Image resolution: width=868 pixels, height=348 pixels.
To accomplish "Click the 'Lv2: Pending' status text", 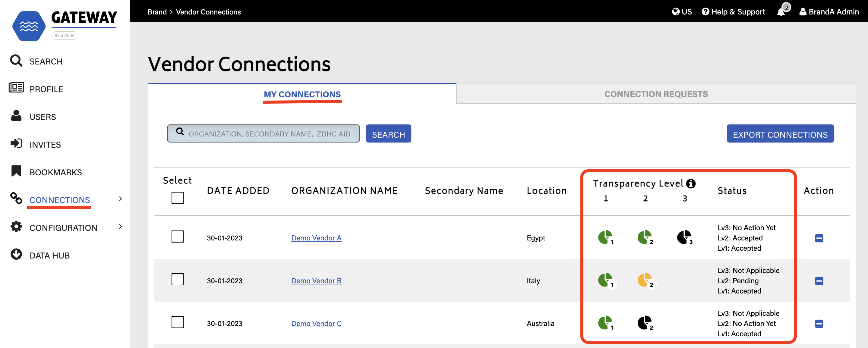I will click(738, 281).
